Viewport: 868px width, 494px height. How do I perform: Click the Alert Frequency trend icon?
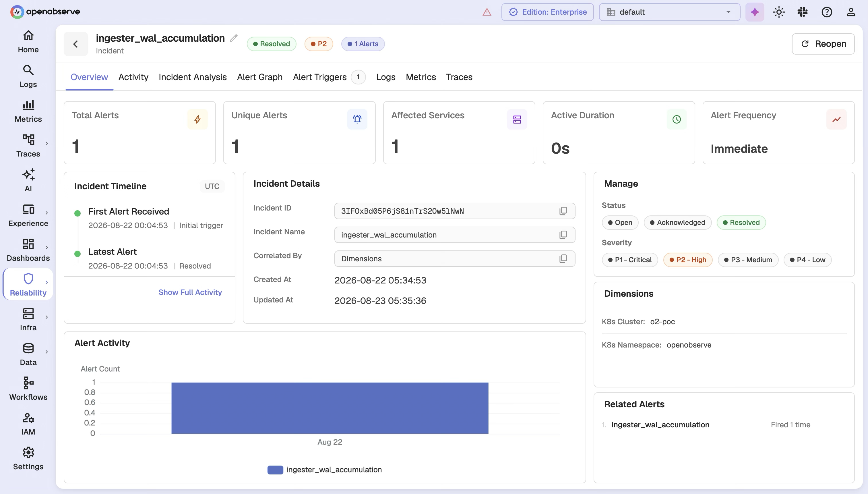click(x=836, y=119)
